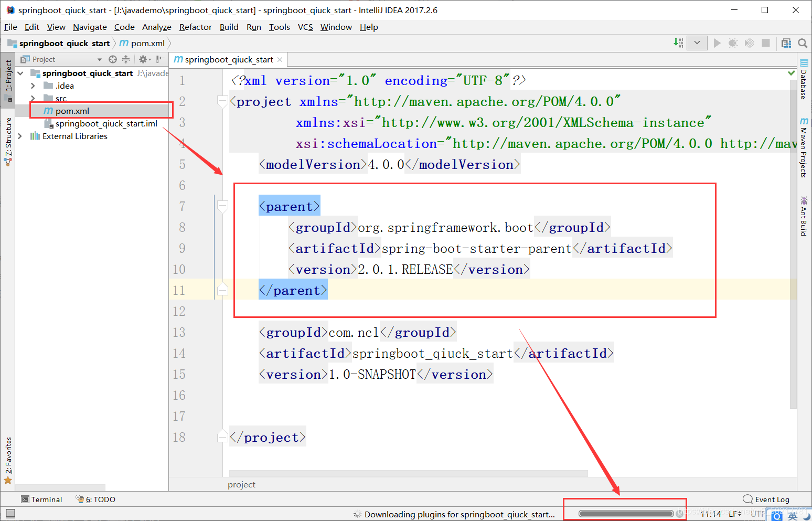
Task: Open the Event Log
Action: 766,499
